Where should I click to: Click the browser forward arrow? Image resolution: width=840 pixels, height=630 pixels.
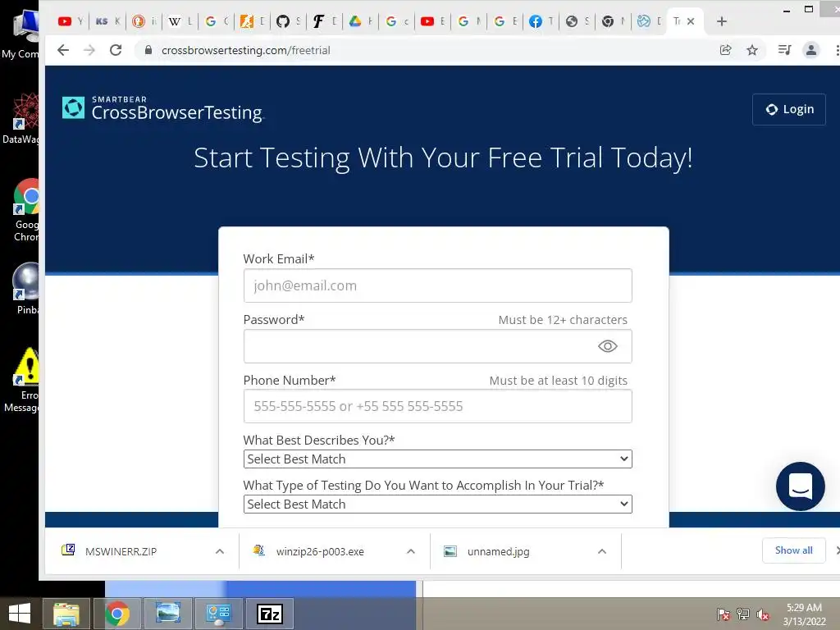(x=89, y=50)
